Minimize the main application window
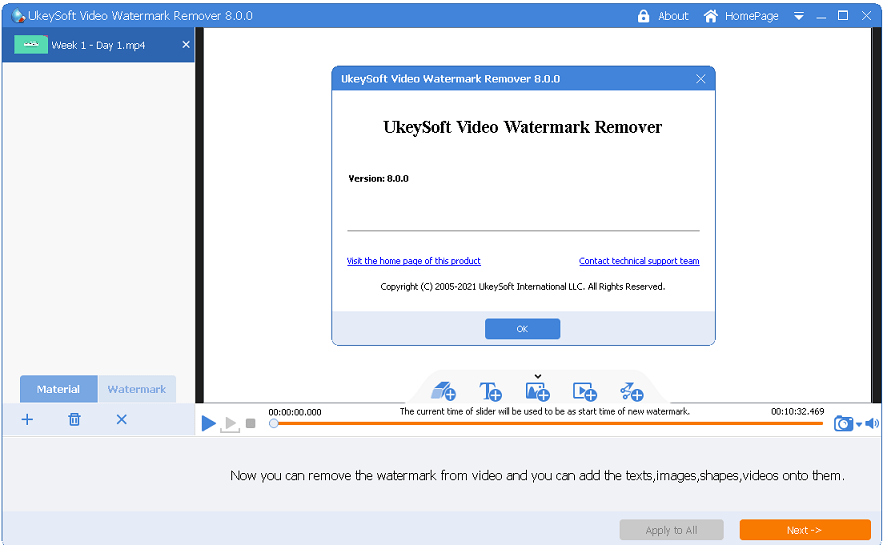Viewport: 883px width, 545px height. click(x=821, y=16)
